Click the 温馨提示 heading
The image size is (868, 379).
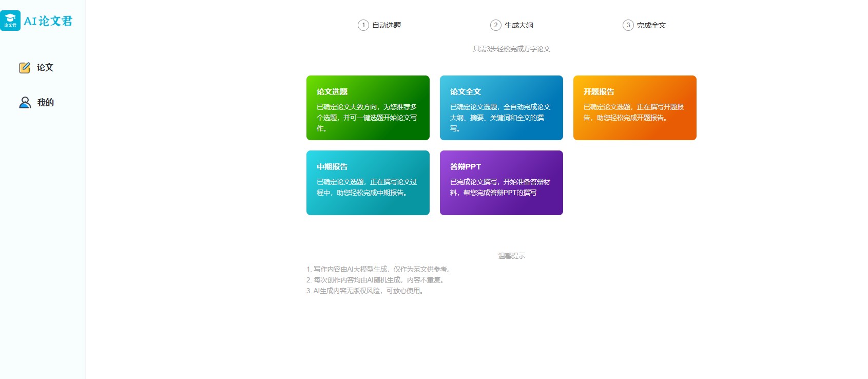click(512, 256)
